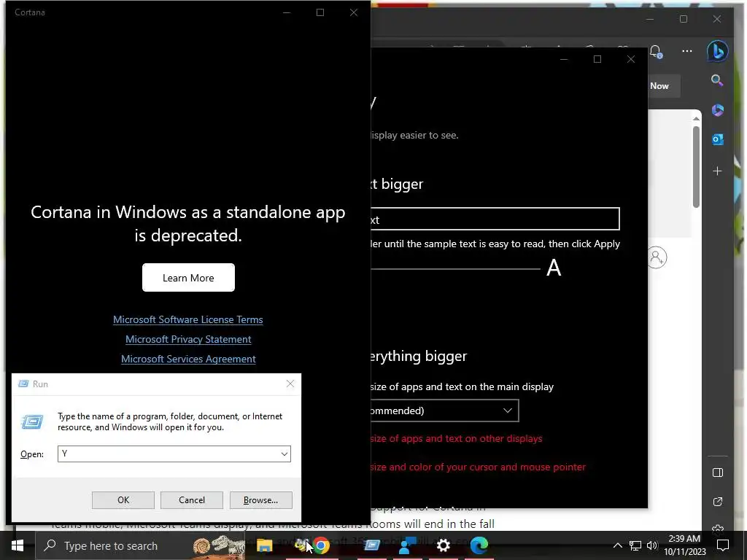Switch to Google Chrome on the taskbar
This screenshot has height=560, width=747.
click(321, 545)
